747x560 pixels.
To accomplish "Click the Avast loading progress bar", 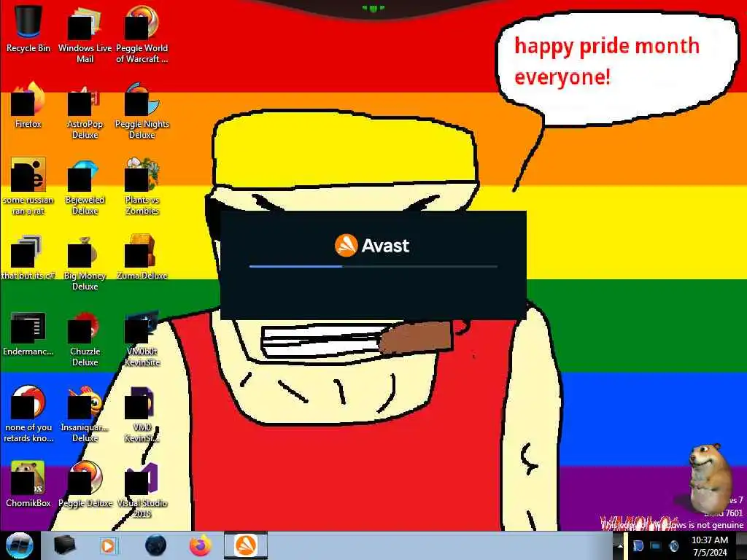I will pos(373,266).
